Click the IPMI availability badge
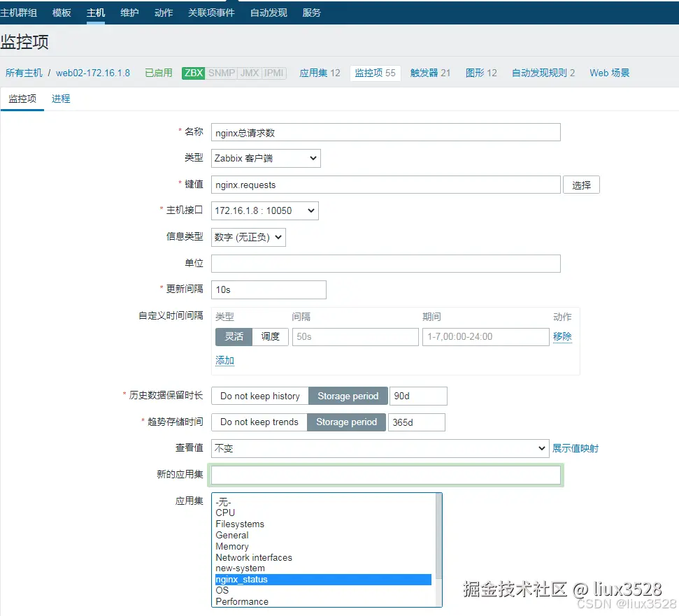 [x=273, y=73]
